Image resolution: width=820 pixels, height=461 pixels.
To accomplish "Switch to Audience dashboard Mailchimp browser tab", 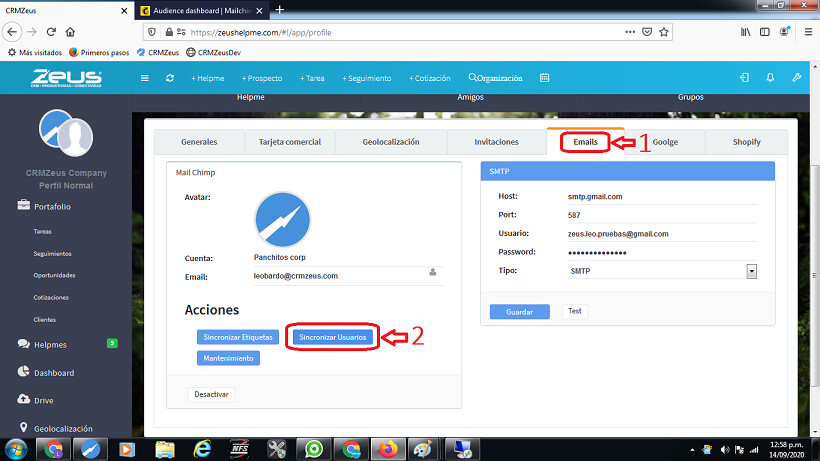I will (x=202, y=10).
